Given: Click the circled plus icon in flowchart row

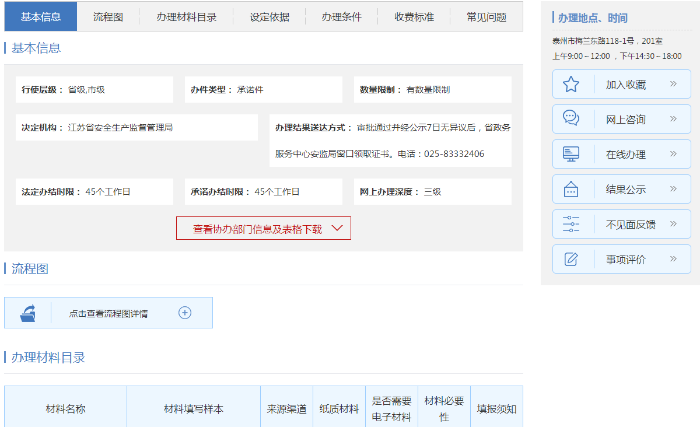Looking at the screenshot, I should pyautogui.click(x=184, y=313).
